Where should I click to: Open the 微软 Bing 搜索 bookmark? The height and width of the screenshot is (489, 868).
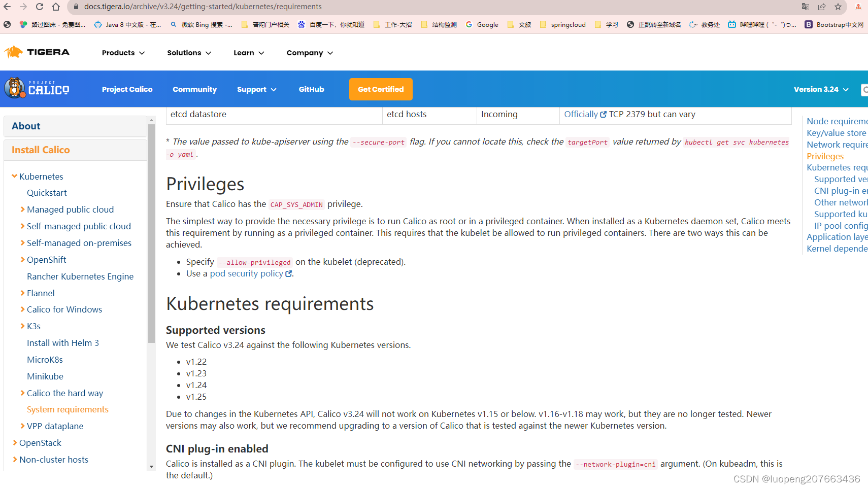tap(202, 24)
